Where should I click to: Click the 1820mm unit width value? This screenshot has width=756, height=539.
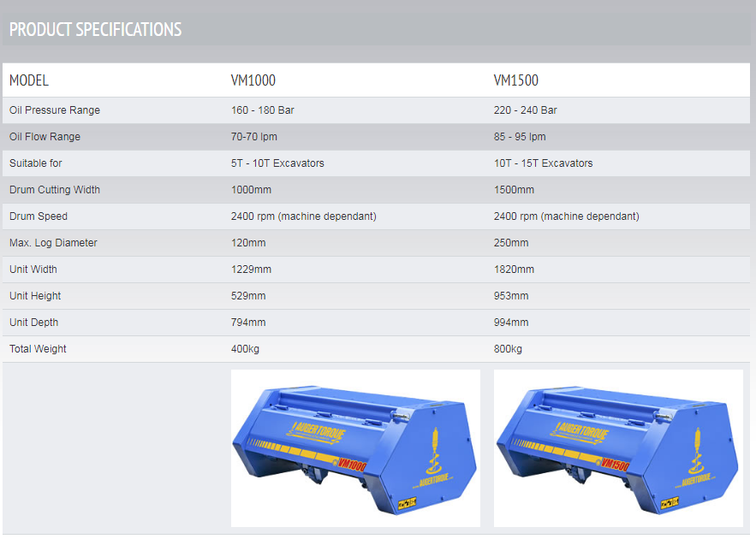pyautogui.click(x=514, y=269)
